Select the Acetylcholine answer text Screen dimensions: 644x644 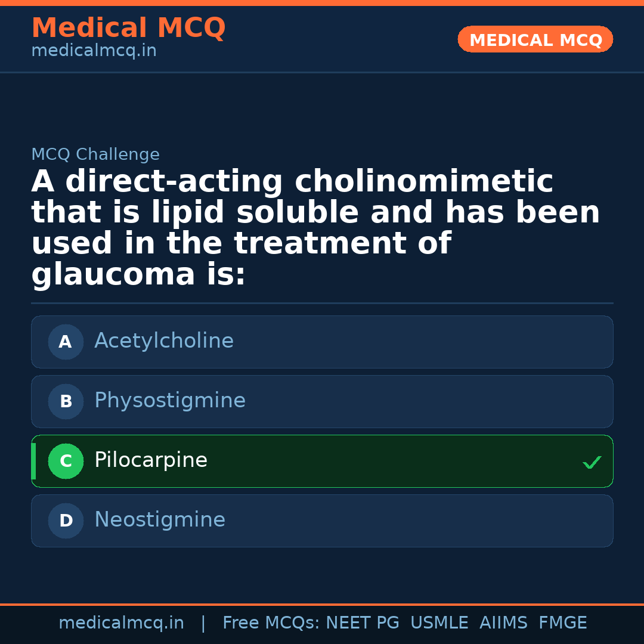[x=164, y=341]
